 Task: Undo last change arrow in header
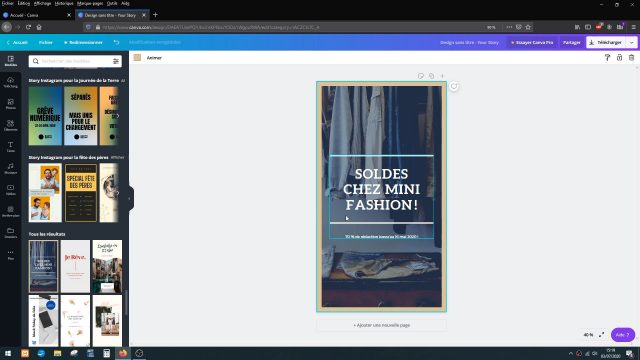pos(116,42)
